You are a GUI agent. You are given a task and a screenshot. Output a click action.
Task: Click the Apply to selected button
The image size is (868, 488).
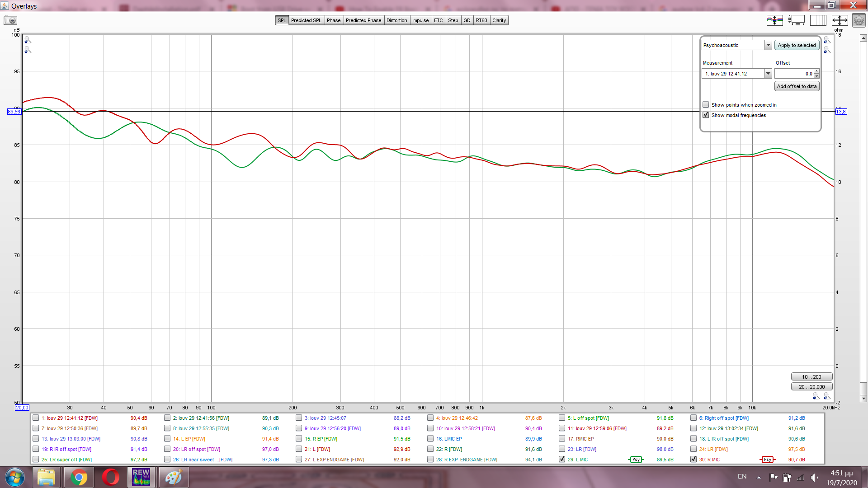click(x=797, y=45)
